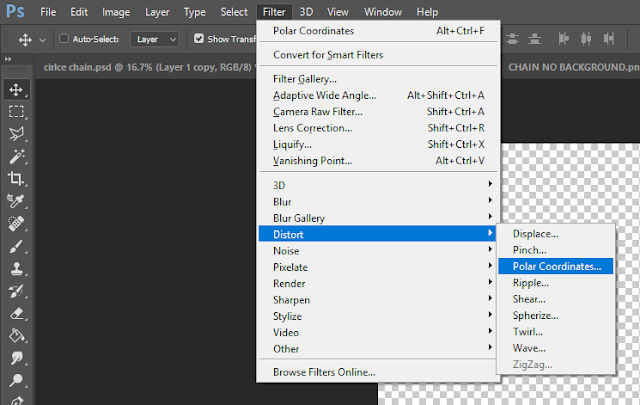The height and width of the screenshot is (405, 640).
Task: Choose Twirl in Distort submenu
Action: 556,332
